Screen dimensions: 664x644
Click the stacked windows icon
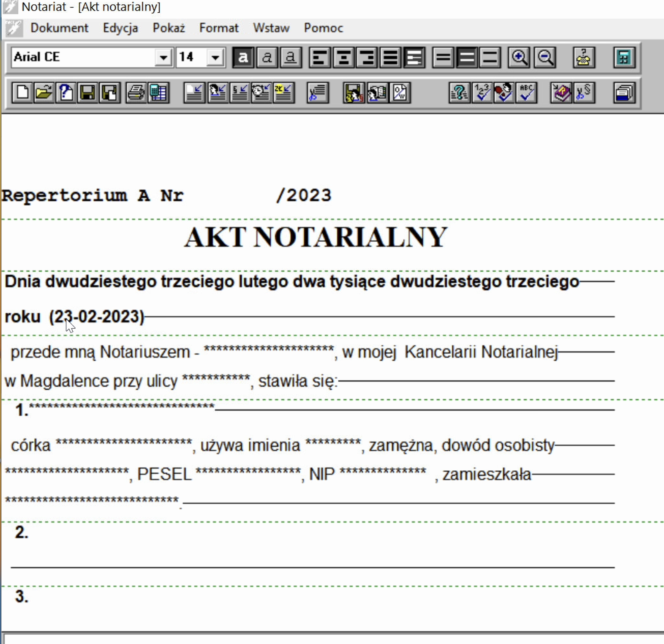pos(624,93)
